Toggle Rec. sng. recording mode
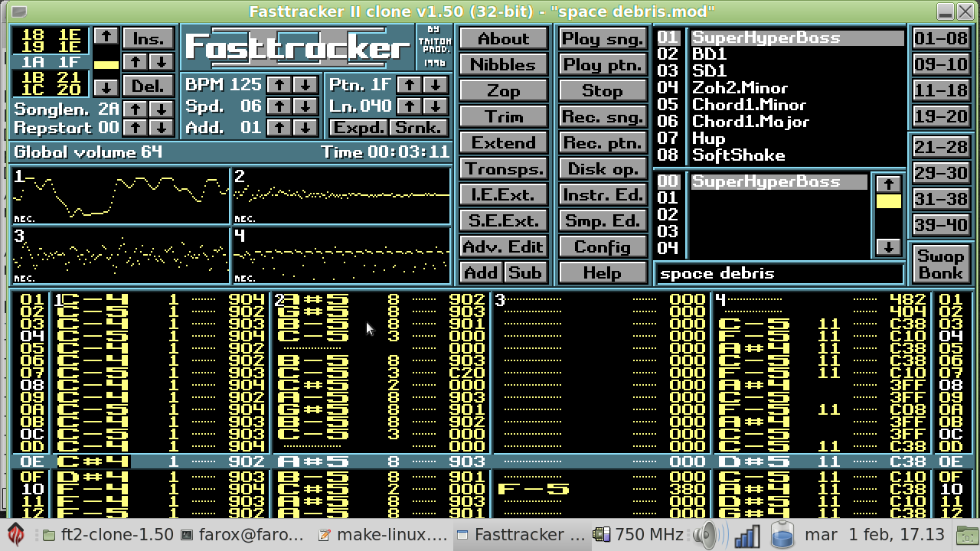 click(602, 117)
